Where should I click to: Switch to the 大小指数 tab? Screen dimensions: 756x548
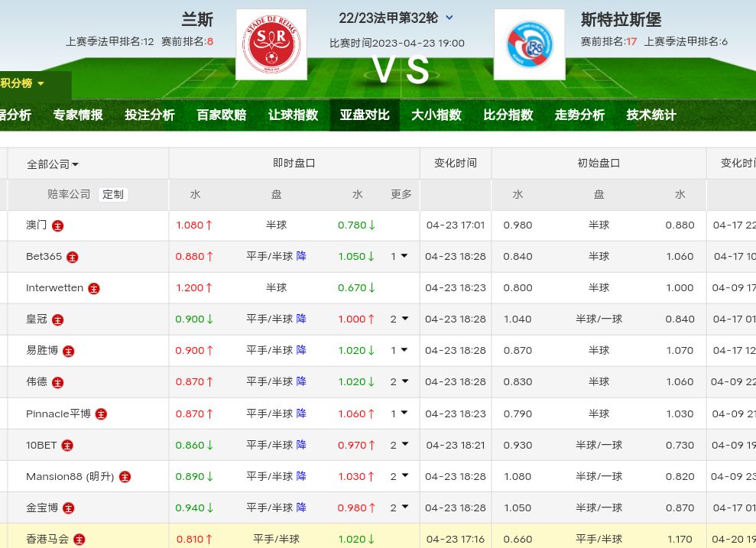[436, 115]
